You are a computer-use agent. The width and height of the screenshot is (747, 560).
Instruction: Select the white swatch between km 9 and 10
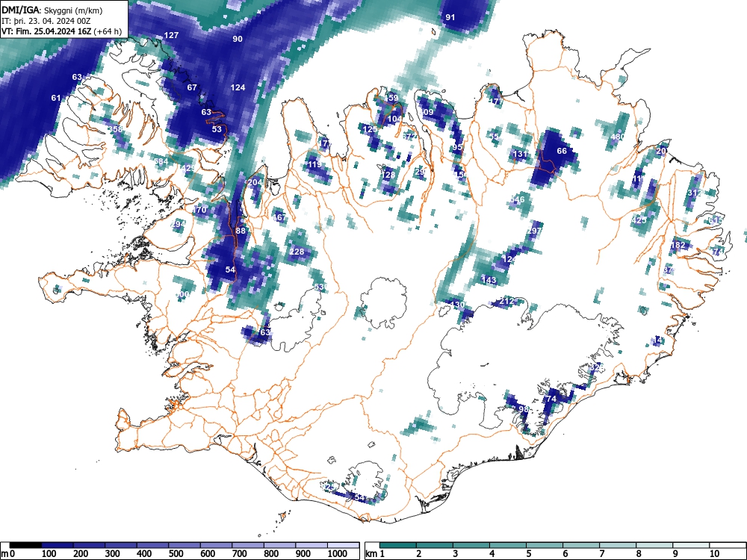(691, 545)
